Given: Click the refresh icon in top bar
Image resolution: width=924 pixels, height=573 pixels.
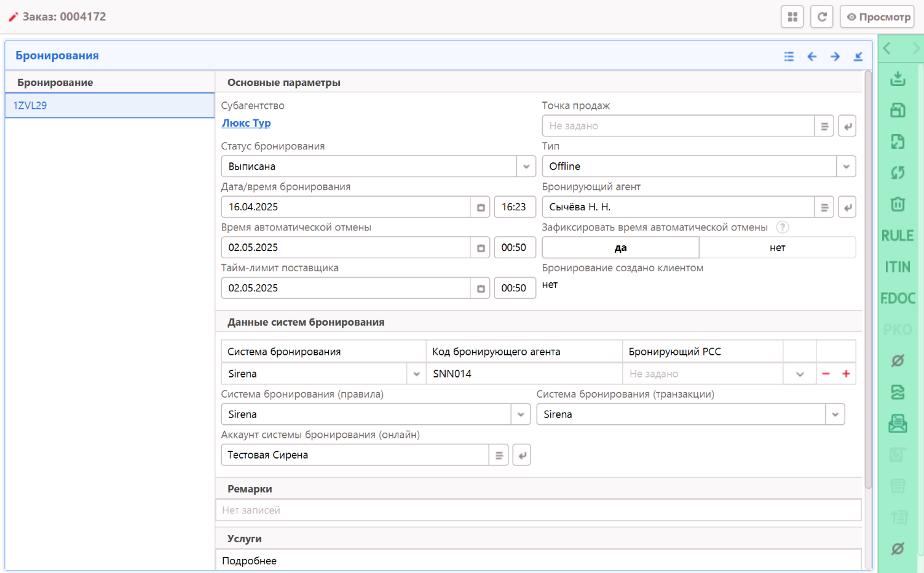Looking at the screenshot, I should (821, 17).
